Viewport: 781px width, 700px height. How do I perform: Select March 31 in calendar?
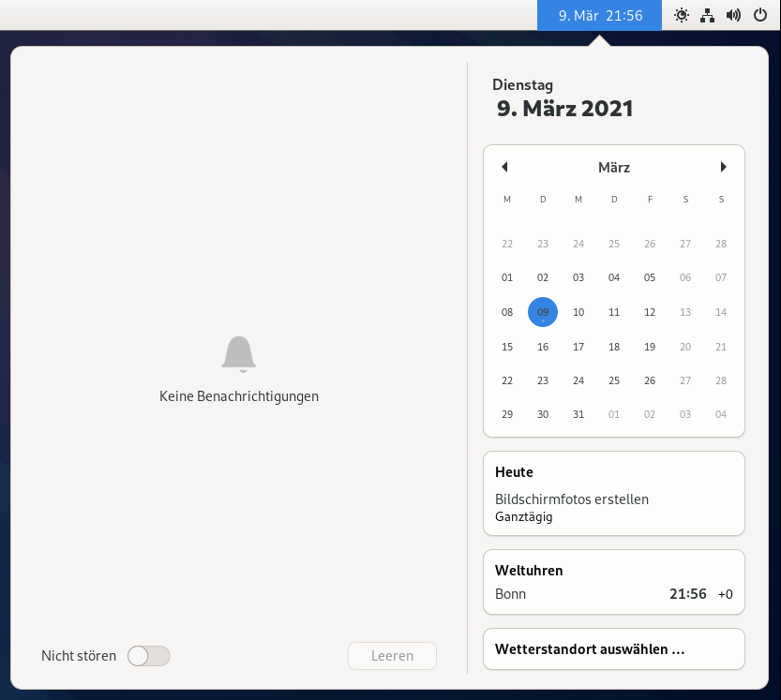pyautogui.click(x=578, y=414)
